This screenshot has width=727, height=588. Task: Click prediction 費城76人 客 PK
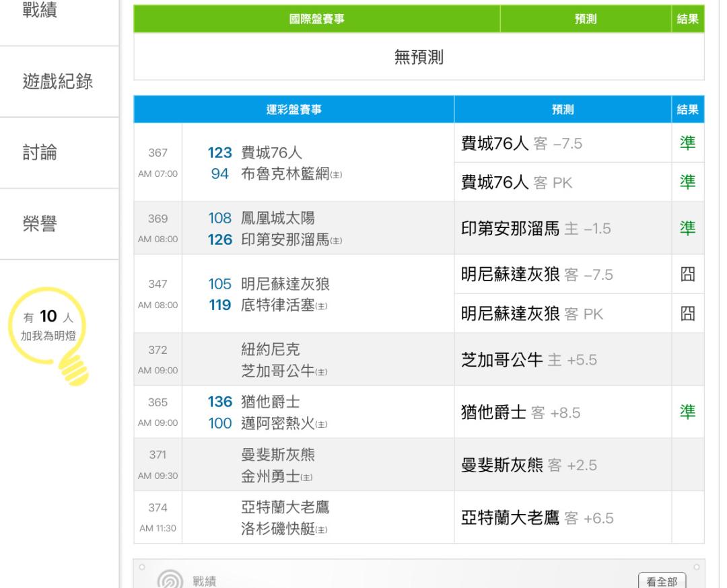pos(516,182)
